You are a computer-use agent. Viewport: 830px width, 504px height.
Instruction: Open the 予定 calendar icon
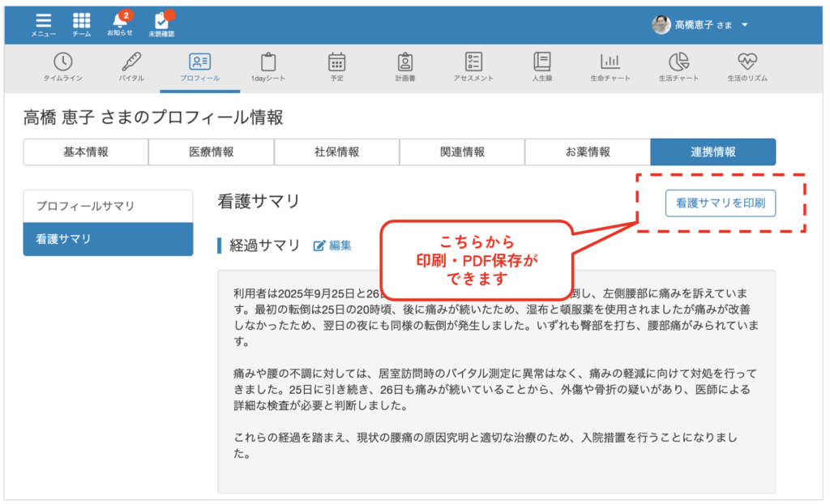tap(336, 62)
